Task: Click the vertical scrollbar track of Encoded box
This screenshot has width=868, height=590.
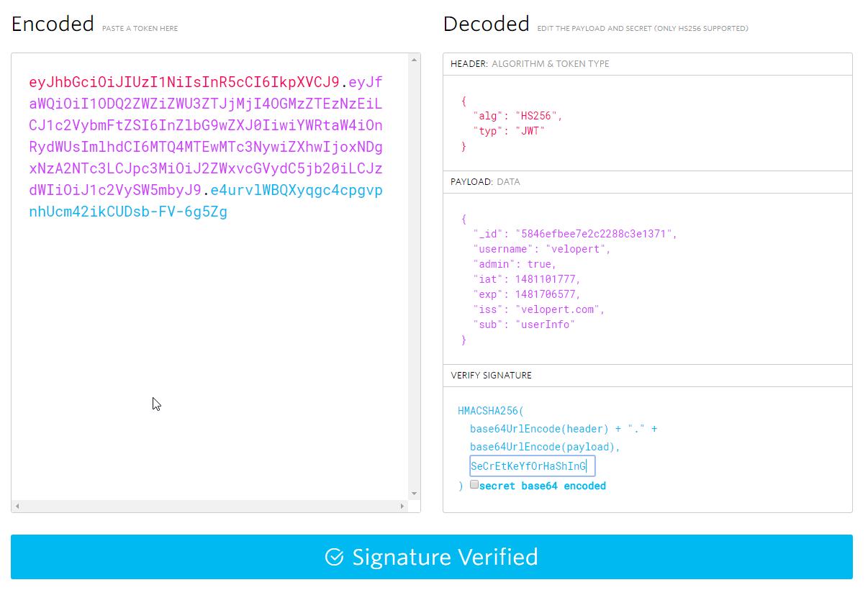Action: click(414, 288)
